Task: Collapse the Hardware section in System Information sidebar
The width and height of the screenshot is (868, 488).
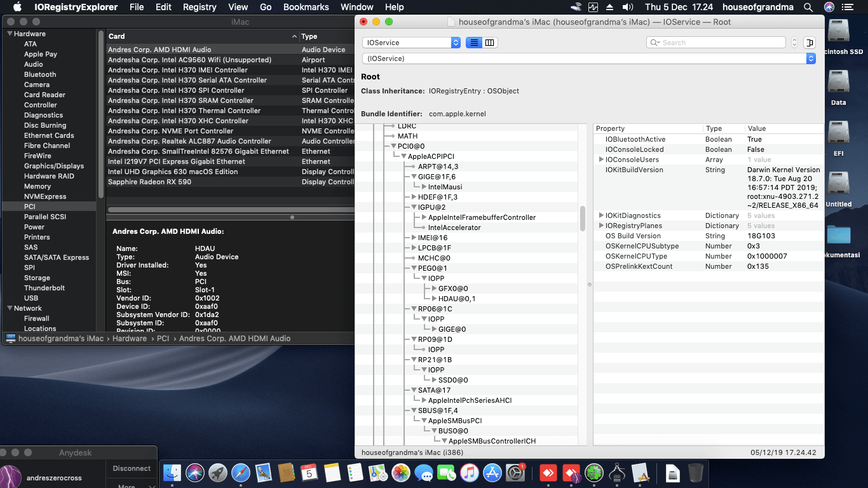Action: click(x=10, y=34)
